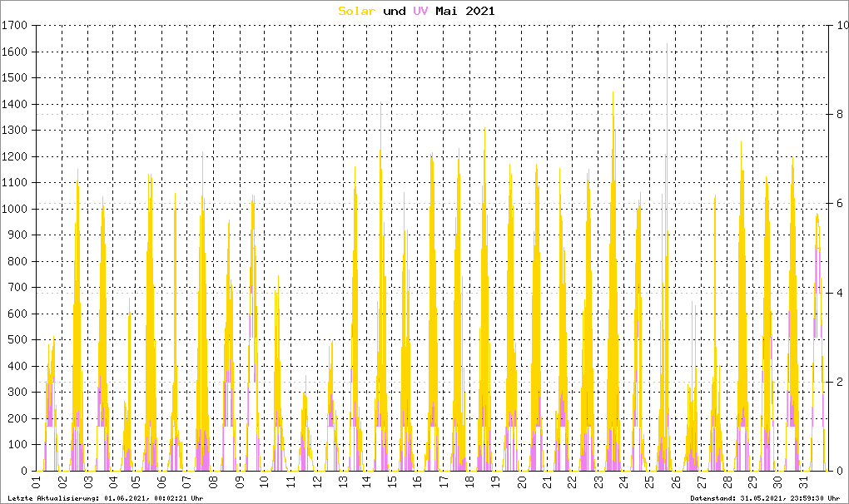Select day 12 on the bottom axis
Screen dimensions: 849x504
click(317, 482)
